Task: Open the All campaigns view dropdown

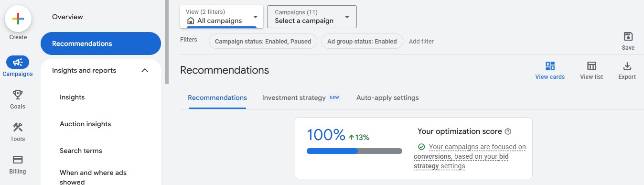Action: [222, 17]
